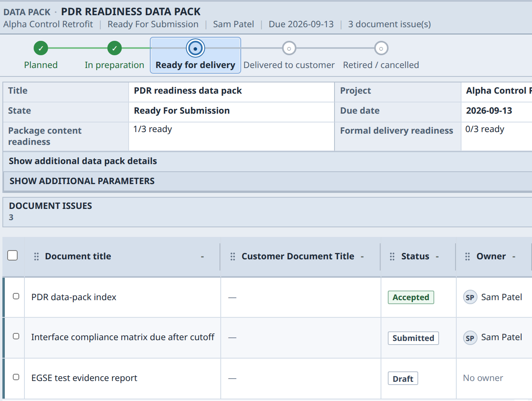Click SP avatar in Interface compliance matrix row

470,338
